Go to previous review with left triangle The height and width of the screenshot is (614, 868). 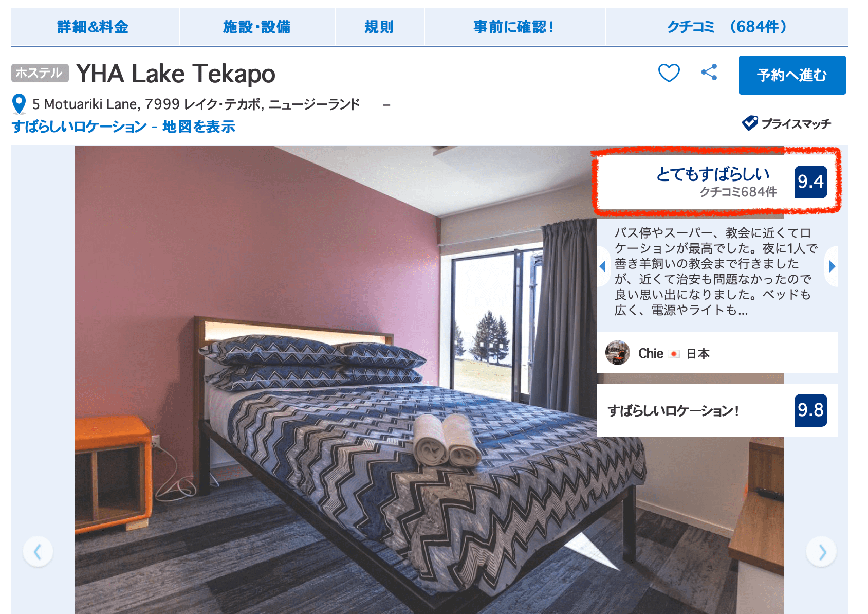pos(603,266)
